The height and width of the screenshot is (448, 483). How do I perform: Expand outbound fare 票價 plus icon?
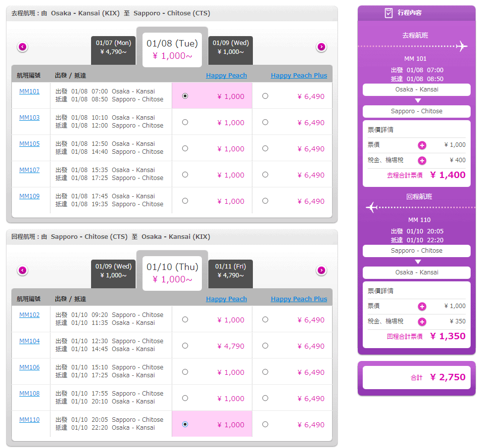422,145
